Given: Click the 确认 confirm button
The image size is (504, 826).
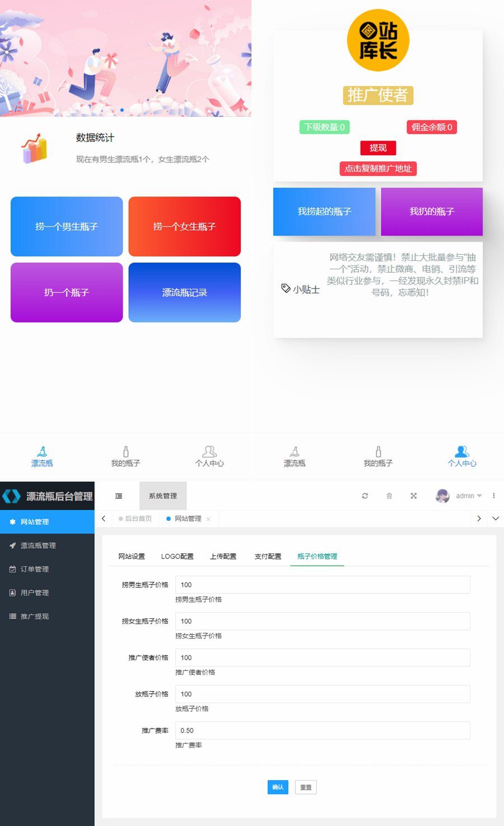Looking at the screenshot, I should click(x=277, y=787).
